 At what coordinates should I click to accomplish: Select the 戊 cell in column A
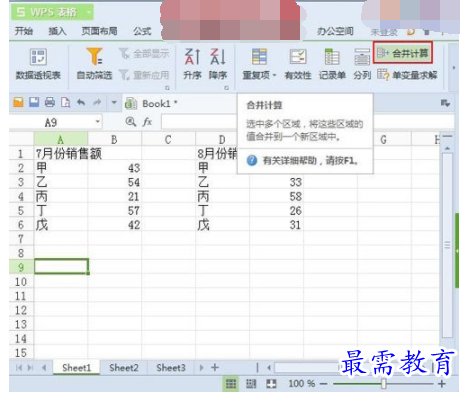[x=61, y=225]
